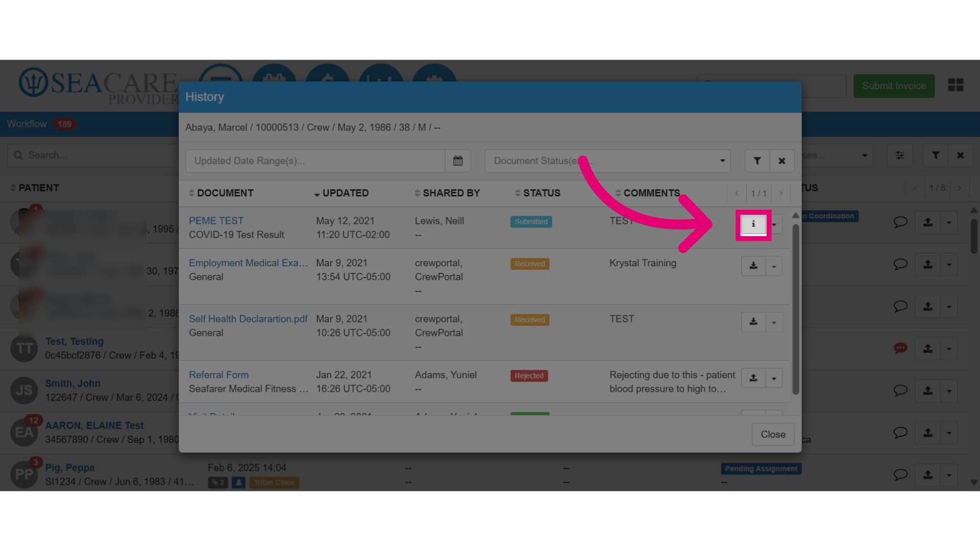The height and width of the screenshot is (551, 980).
Task: Open Referral Form link
Action: pos(218,375)
